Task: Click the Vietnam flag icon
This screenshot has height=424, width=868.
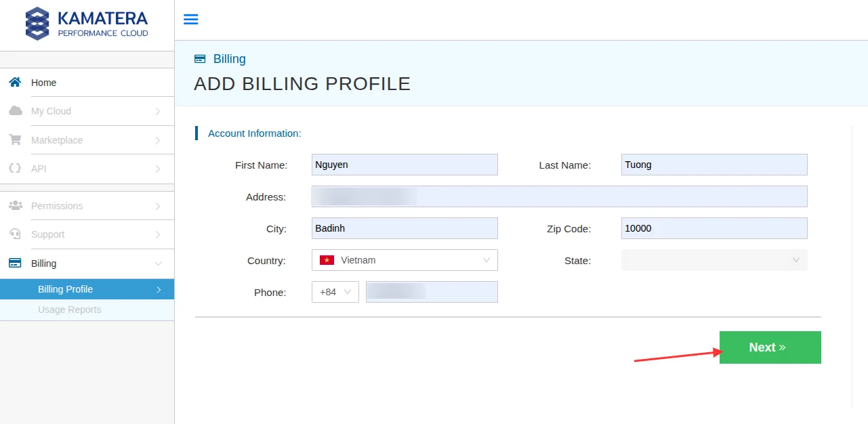Action: (327, 260)
